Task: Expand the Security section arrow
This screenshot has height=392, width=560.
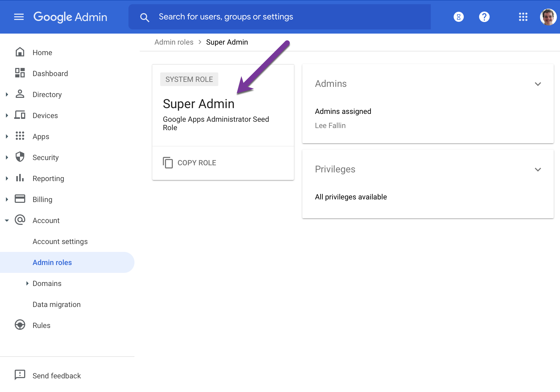Action: pyautogui.click(x=7, y=157)
